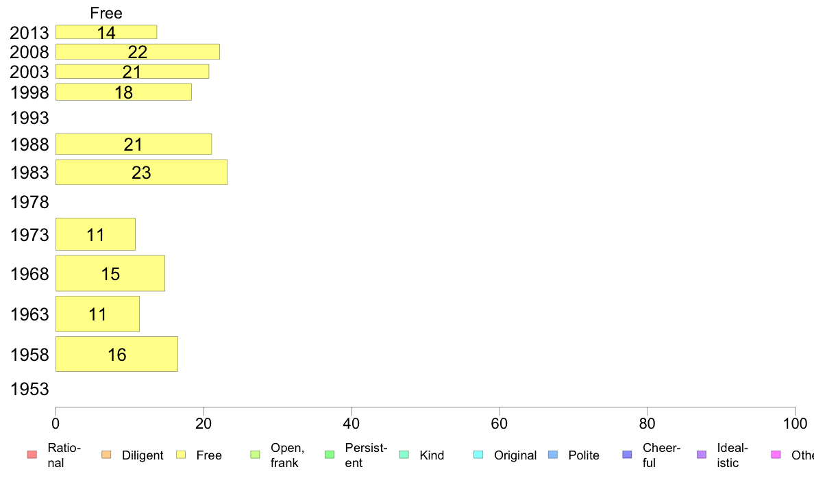Click the Diligent legend text label
This screenshot has width=814, height=504.
click(x=143, y=455)
